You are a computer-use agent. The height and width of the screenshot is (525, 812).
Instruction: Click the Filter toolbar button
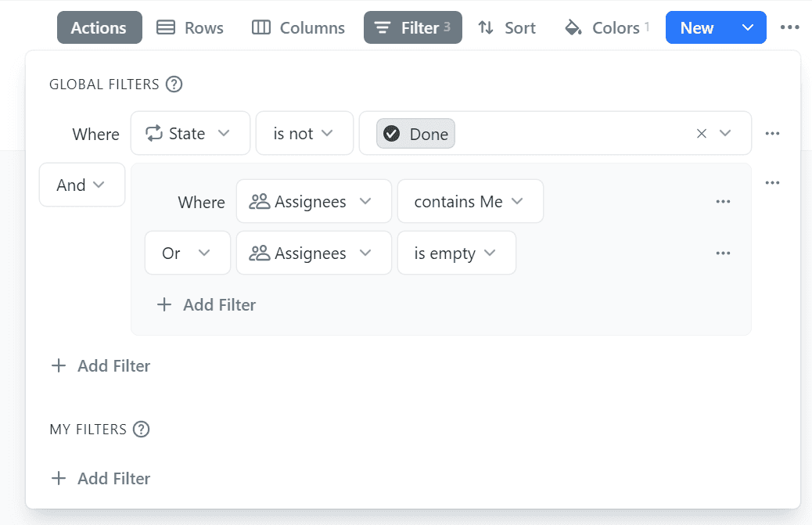(x=412, y=27)
